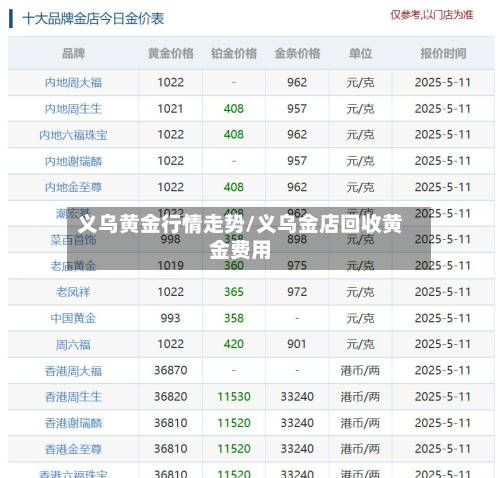Viewport: 500px width, 478px height.
Task: Click the 黄金价格 column header
Action: point(171,53)
